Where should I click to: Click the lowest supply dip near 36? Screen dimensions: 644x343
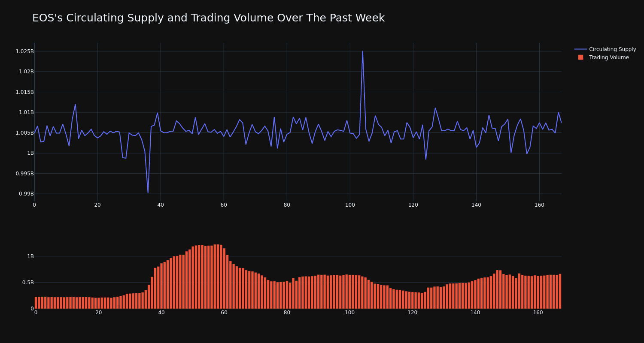(x=148, y=193)
